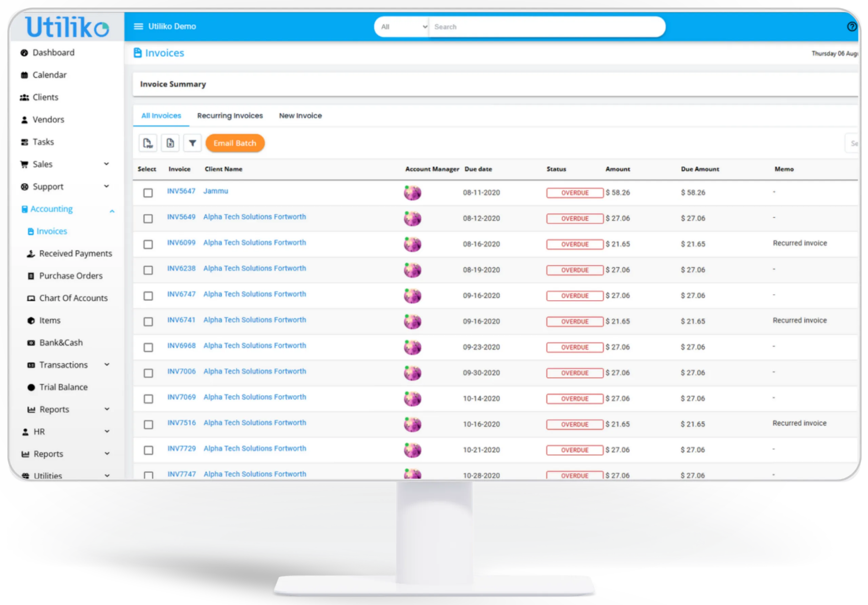
Task: Click the Tasks list icon
Action: (24, 142)
